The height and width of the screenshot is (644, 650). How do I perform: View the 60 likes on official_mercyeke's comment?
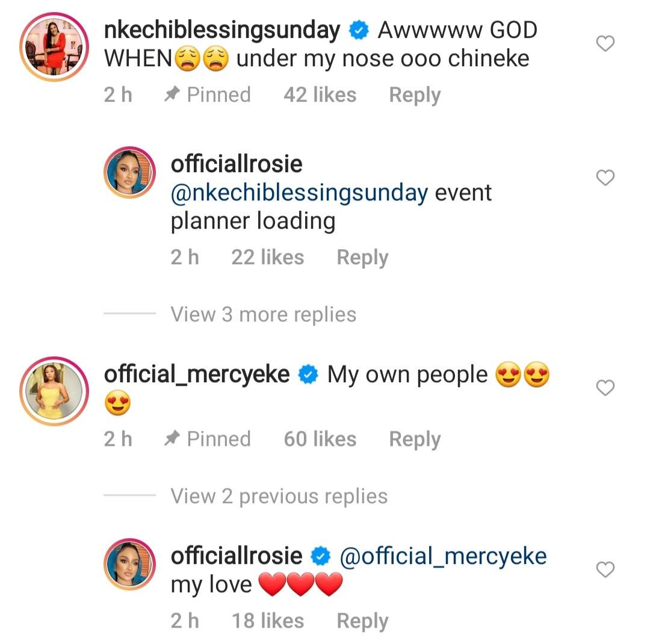[x=320, y=439]
